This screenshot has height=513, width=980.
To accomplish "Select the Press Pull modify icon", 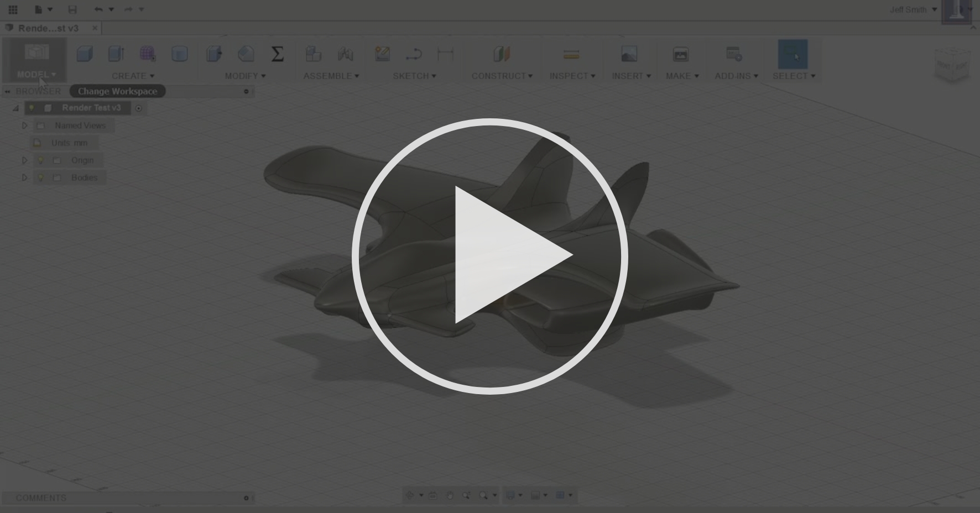I will pos(214,54).
